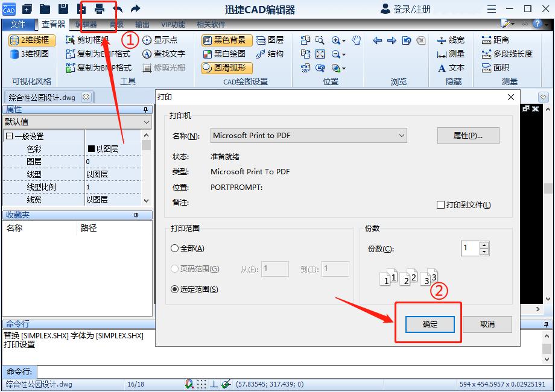Choose the 选定范围 selected range option
The width and height of the screenshot is (555, 392).
click(175, 289)
